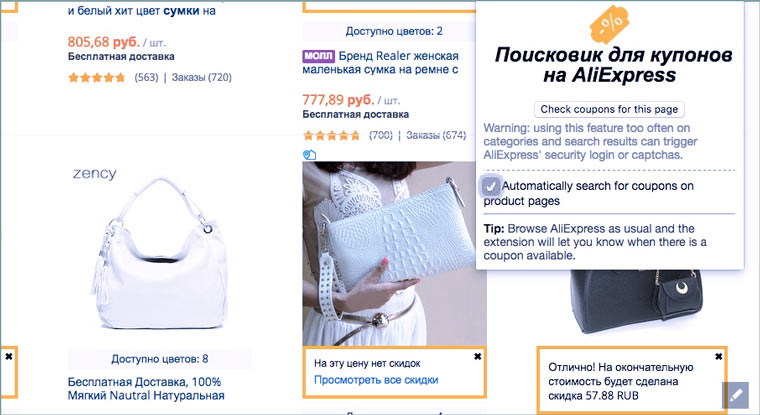
Task: Open "Бесплатная Доставка, 100% Мягкий" product link
Action: click(147, 390)
